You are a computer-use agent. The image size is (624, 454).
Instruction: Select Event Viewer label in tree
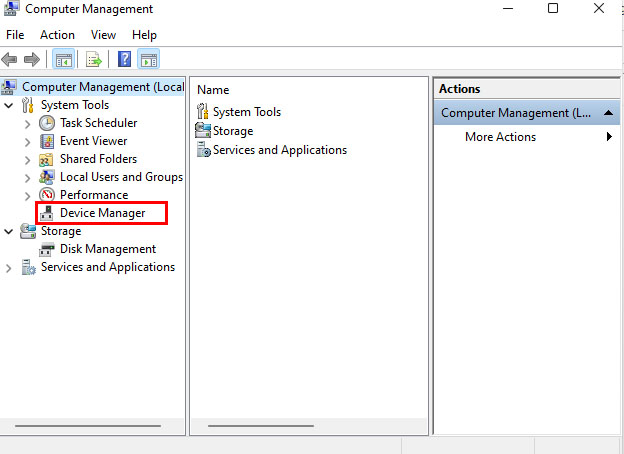tap(94, 141)
